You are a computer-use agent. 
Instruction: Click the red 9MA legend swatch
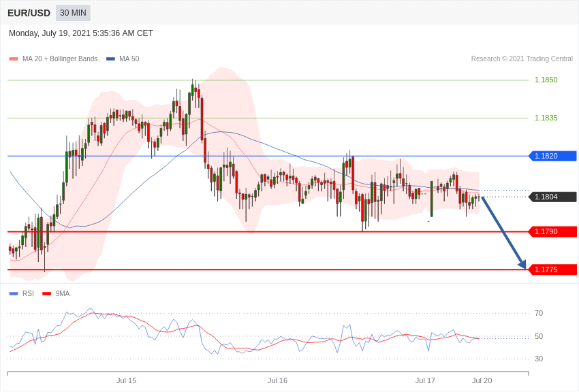tap(46, 293)
